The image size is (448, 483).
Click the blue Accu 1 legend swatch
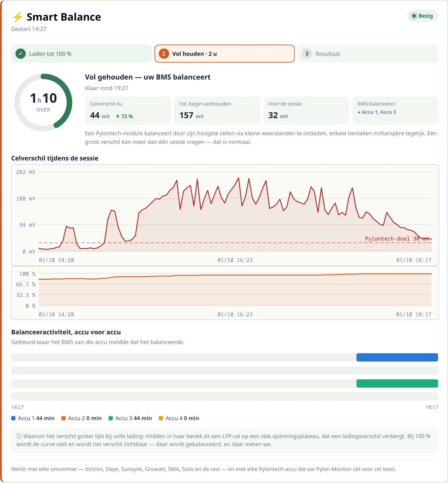coord(13,418)
